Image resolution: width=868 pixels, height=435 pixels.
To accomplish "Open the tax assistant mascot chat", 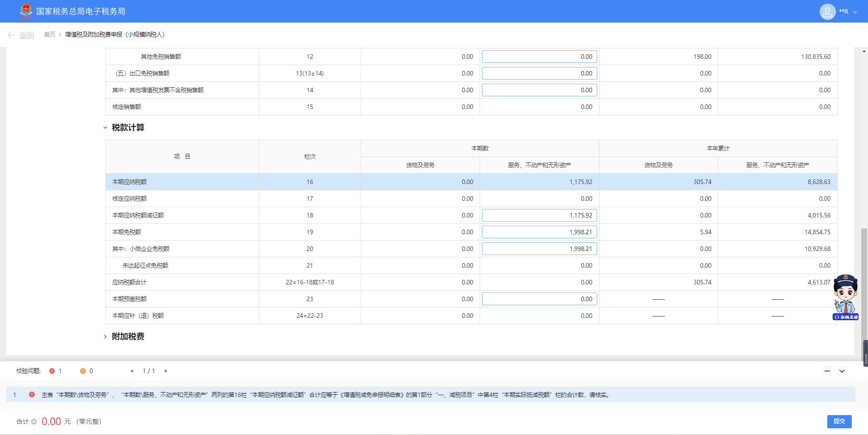I will [845, 297].
